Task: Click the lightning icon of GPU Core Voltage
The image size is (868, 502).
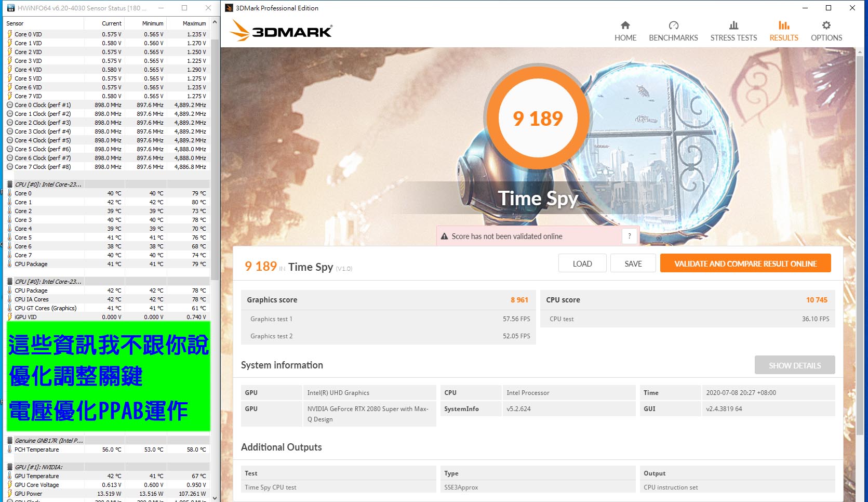Action: click(x=10, y=485)
